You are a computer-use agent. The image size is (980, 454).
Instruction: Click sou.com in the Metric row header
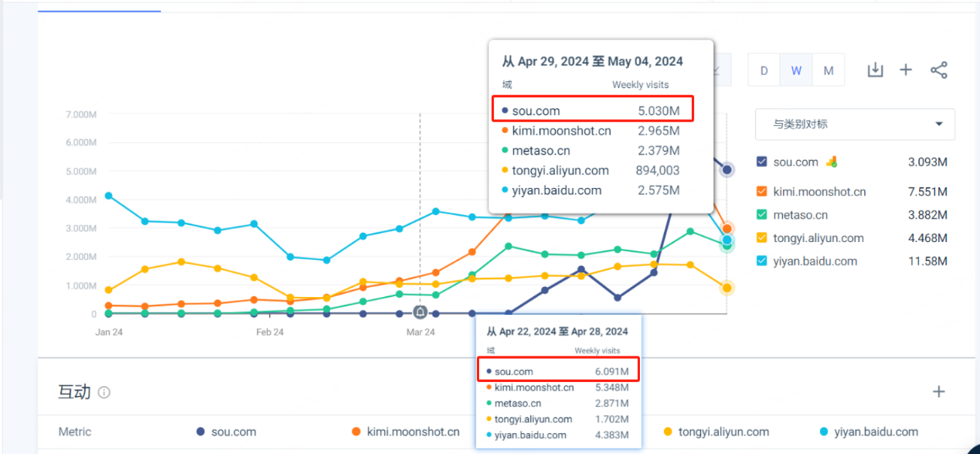pos(233,432)
